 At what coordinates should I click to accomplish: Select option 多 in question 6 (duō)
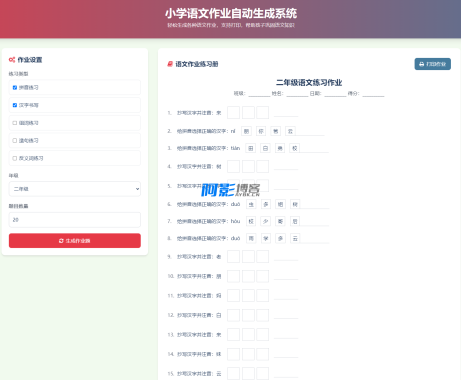(x=266, y=204)
